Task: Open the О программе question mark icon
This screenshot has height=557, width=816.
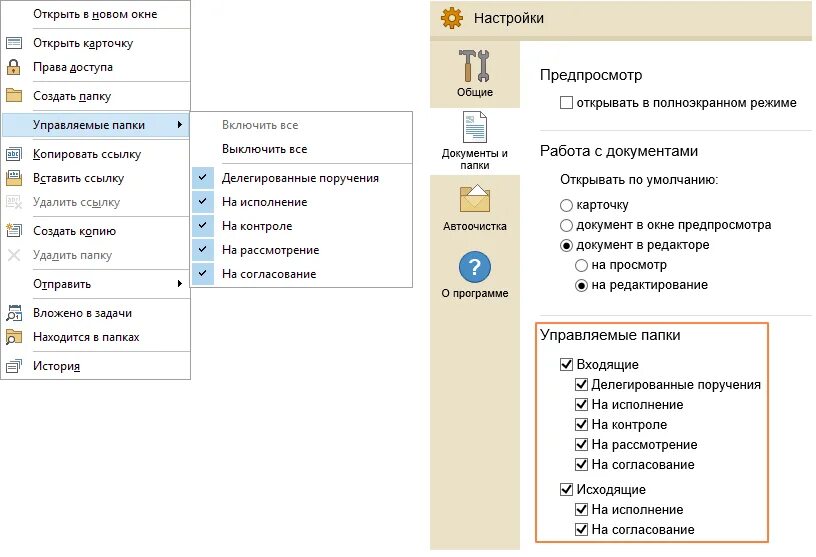Action: [x=475, y=267]
